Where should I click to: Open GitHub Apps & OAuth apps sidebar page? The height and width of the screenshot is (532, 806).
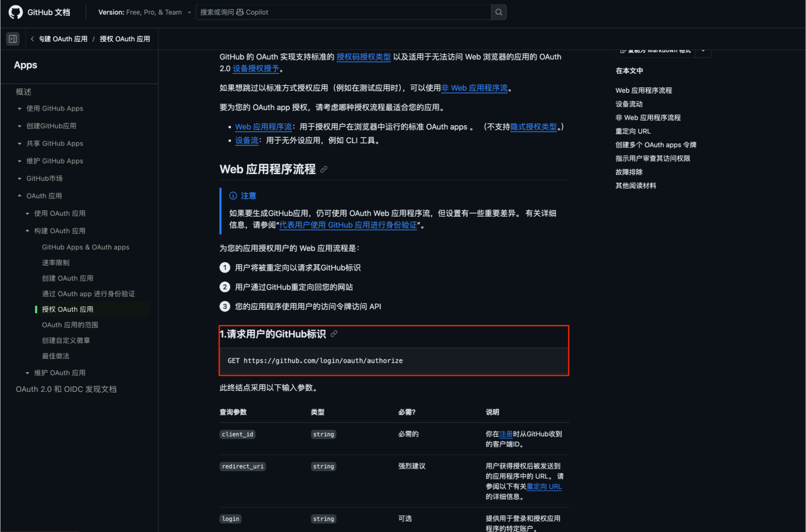[86, 247]
